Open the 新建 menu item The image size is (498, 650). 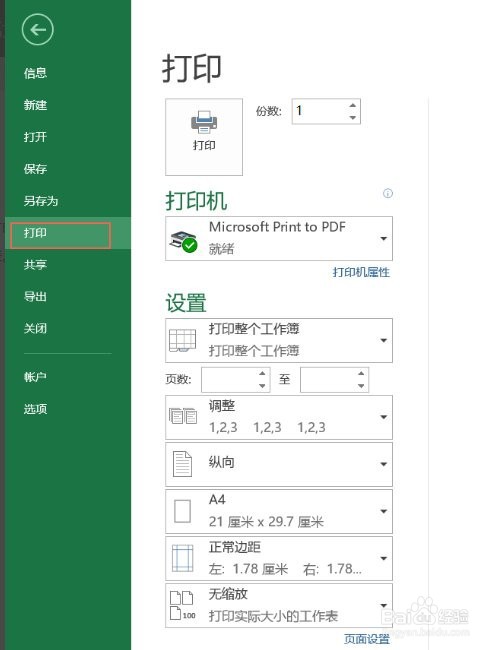coord(35,105)
